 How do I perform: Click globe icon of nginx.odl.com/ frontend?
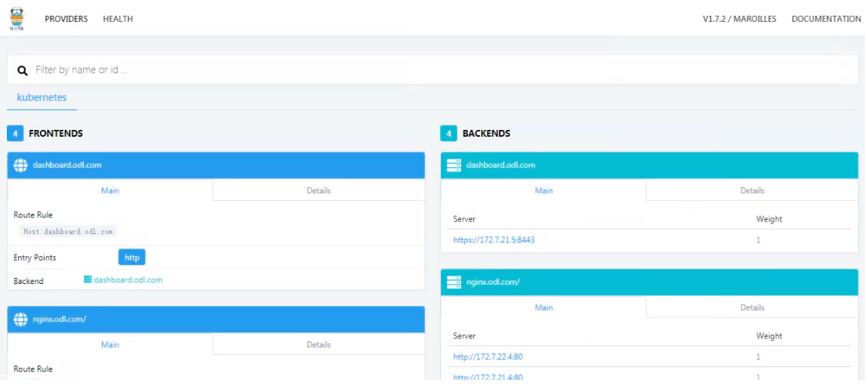20,320
